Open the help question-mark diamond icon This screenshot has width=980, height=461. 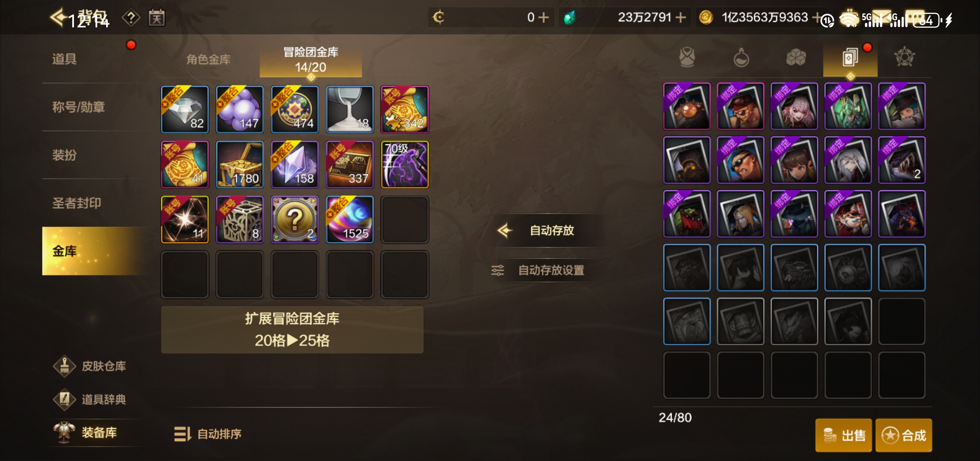131,18
